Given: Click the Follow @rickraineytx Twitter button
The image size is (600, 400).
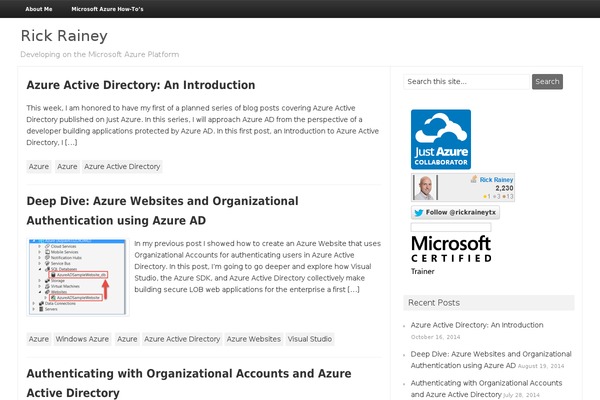Looking at the screenshot, I should [455, 212].
